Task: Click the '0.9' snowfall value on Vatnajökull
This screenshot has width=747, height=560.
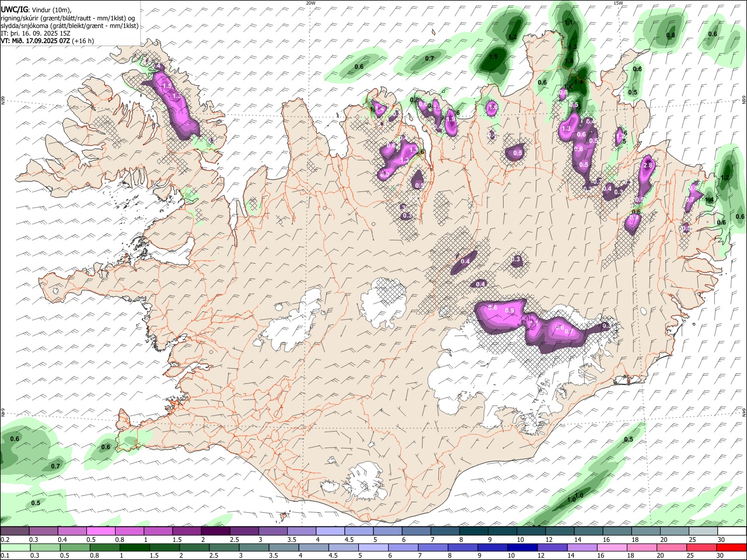Action: [509, 310]
